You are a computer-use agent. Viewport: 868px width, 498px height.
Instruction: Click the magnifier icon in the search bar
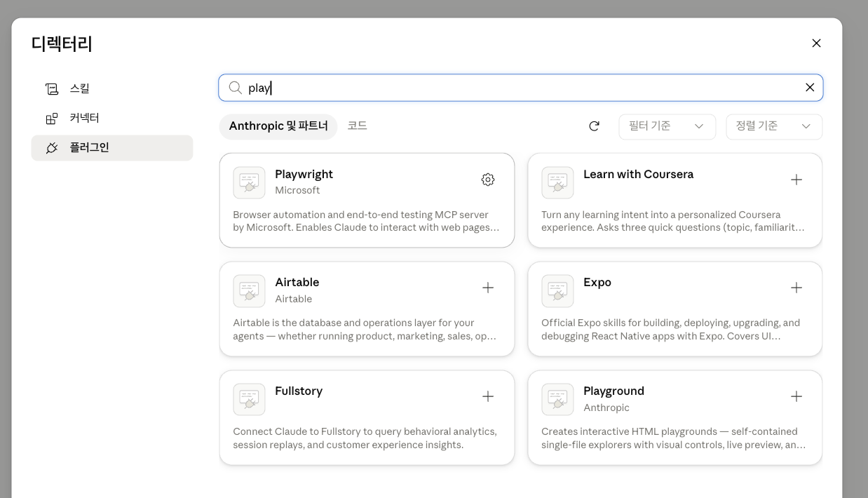(236, 88)
